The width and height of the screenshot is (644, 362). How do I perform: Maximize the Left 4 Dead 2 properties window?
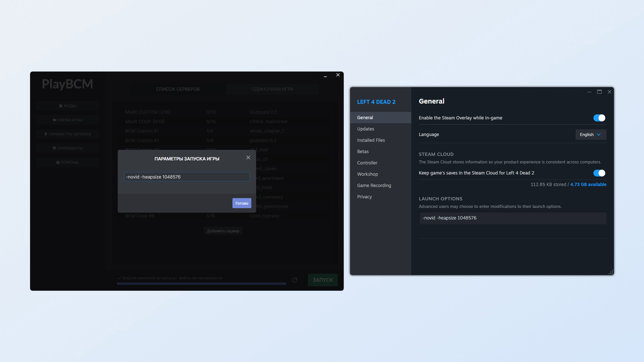[599, 92]
